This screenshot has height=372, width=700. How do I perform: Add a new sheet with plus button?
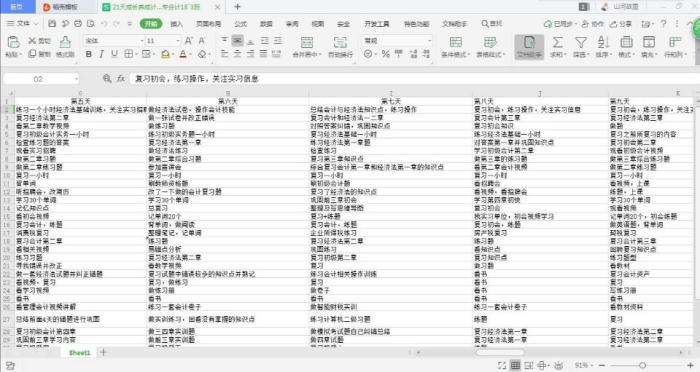tap(104, 352)
